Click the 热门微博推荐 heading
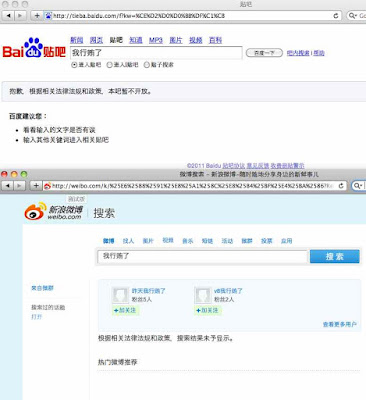Viewport: 366px width, 400px height. 117,362
